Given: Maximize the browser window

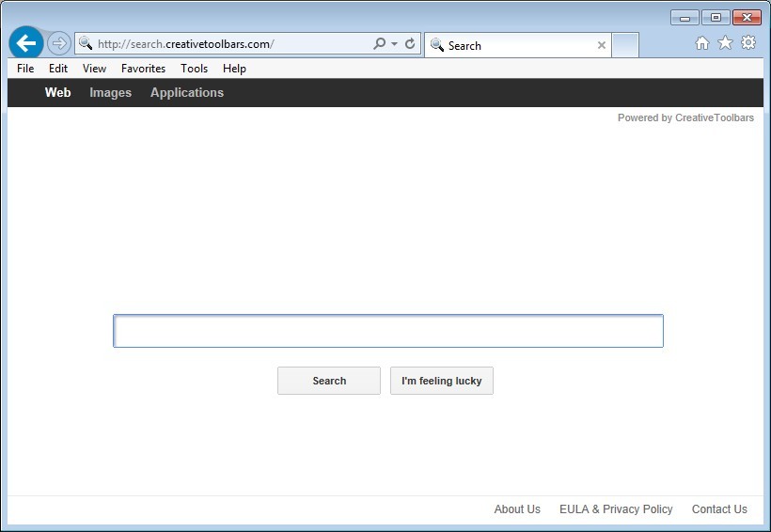Looking at the screenshot, I should [716, 18].
